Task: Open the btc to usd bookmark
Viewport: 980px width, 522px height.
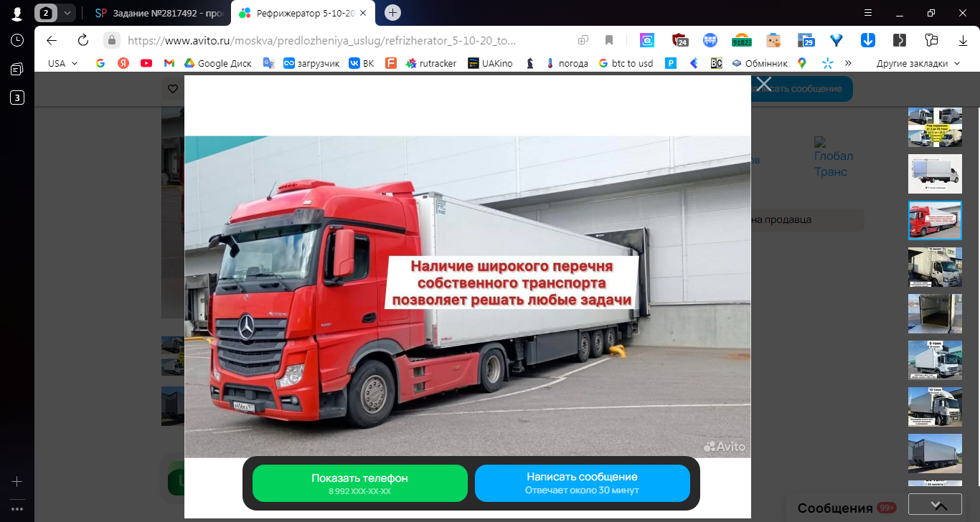Action: coord(626,63)
